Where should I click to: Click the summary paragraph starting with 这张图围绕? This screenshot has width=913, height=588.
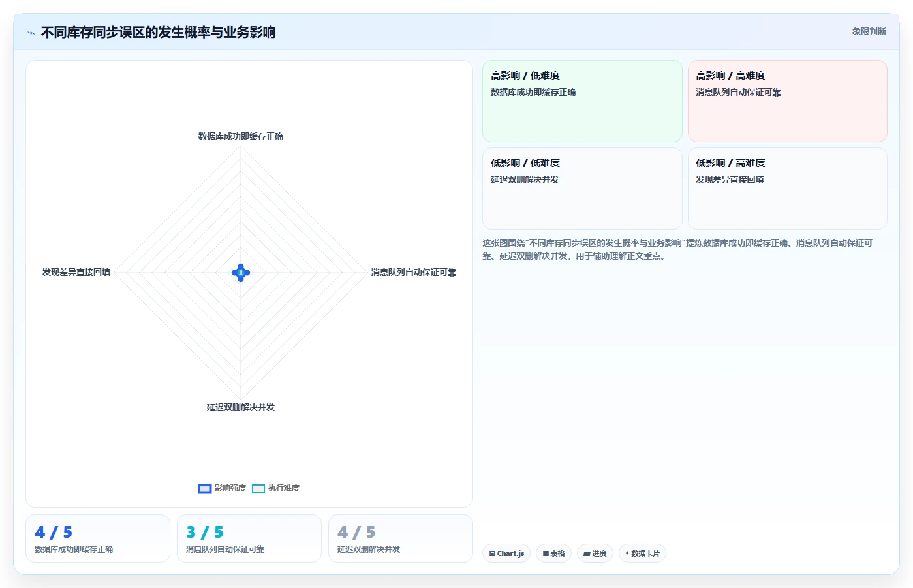677,249
